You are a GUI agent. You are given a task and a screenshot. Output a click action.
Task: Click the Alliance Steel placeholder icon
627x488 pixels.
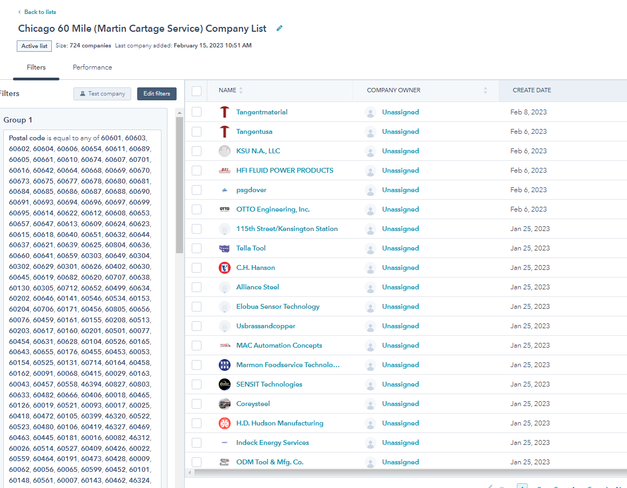pyautogui.click(x=225, y=287)
